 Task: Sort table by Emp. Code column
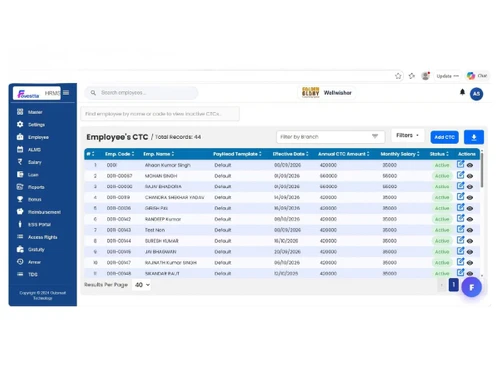(119, 154)
